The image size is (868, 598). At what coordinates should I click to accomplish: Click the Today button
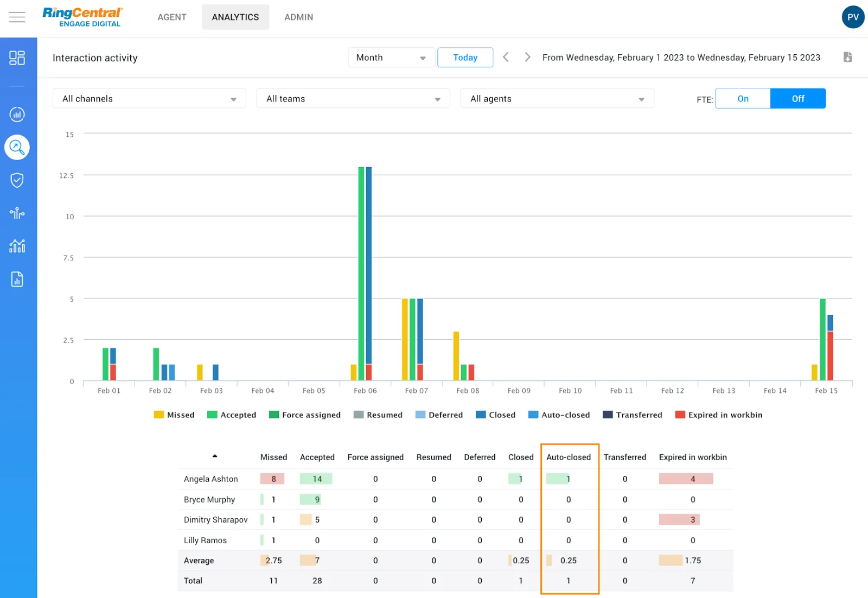[465, 58]
